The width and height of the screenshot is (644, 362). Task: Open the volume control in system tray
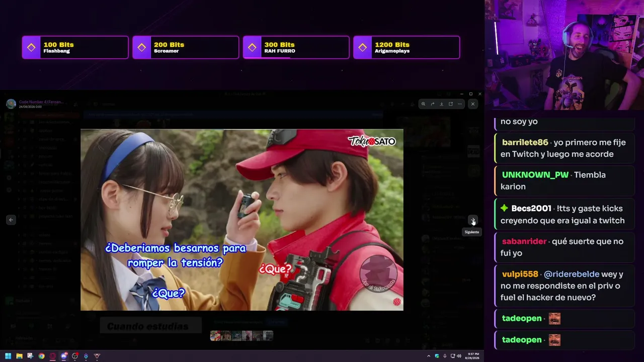coord(459,356)
